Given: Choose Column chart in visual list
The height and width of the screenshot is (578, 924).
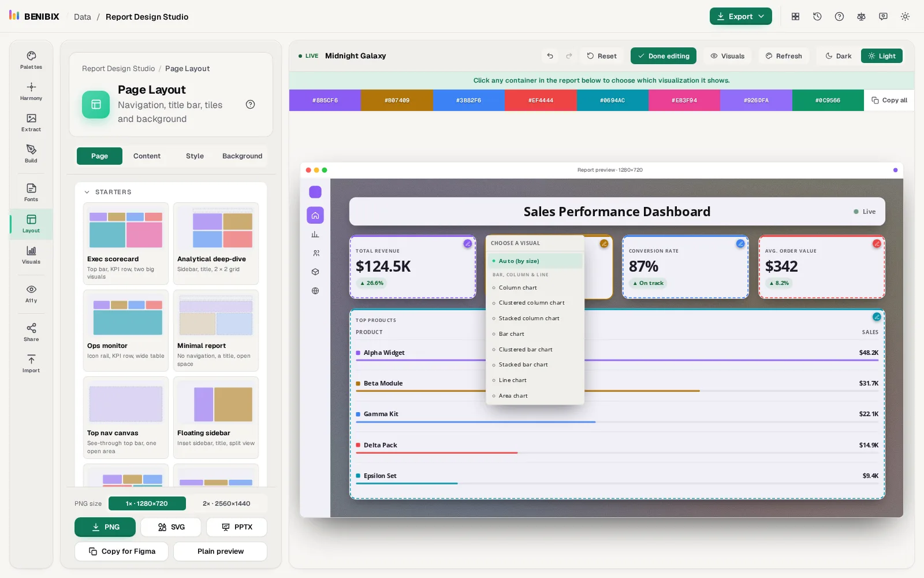Looking at the screenshot, I should (x=535, y=288).
